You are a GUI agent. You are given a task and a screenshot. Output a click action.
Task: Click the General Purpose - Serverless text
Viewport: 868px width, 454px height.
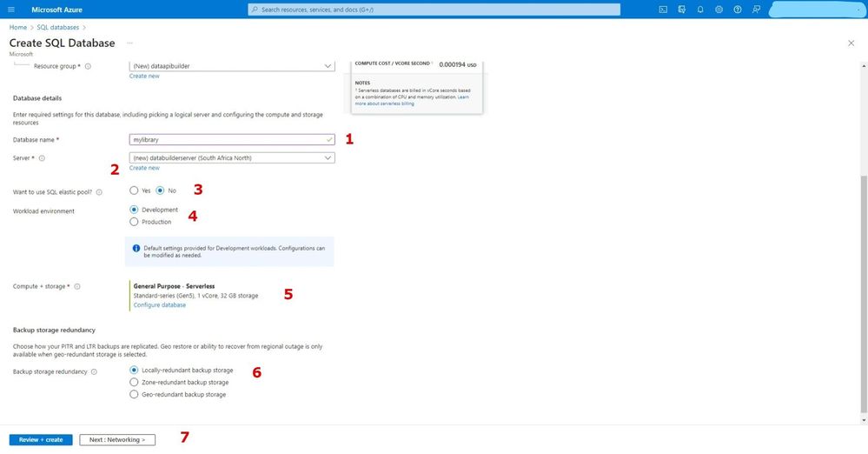pyautogui.click(x=174, y=286)
